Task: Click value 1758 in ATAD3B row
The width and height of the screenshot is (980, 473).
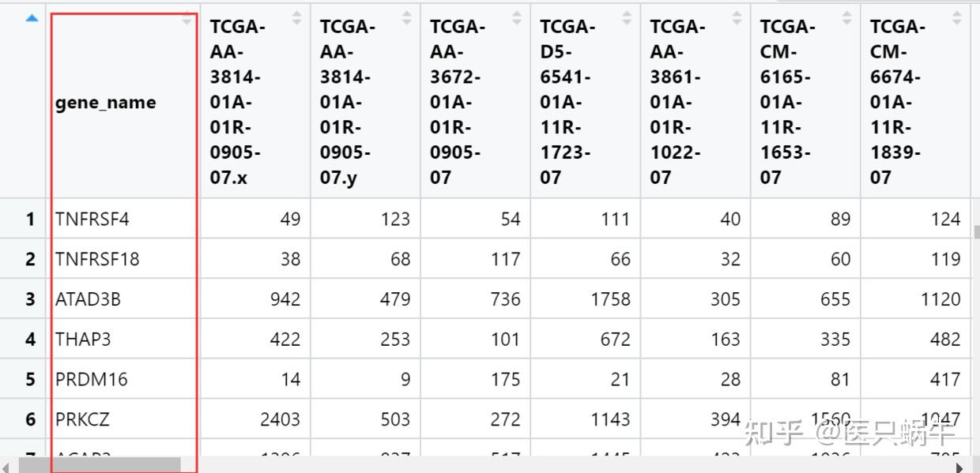Action: (x=610, y=299)
